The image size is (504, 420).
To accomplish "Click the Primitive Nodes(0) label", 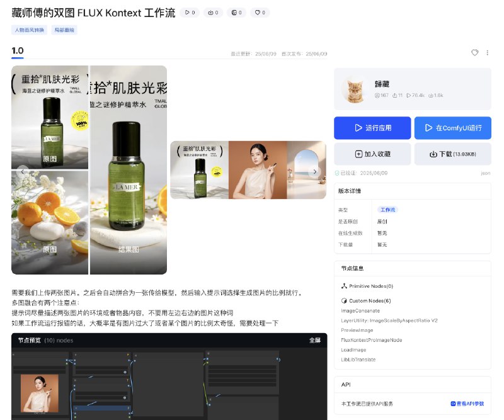I will pyautogui.click(x=371, y=286).
